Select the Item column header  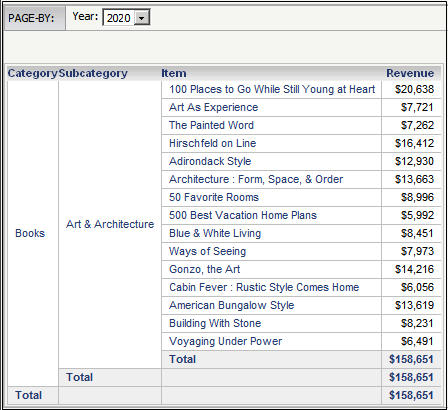click(174, 73)
